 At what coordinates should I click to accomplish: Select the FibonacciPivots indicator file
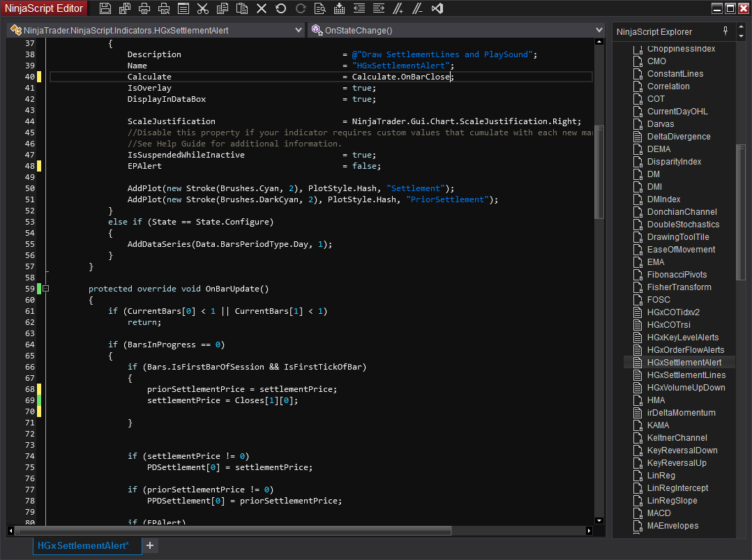(676, 275)
